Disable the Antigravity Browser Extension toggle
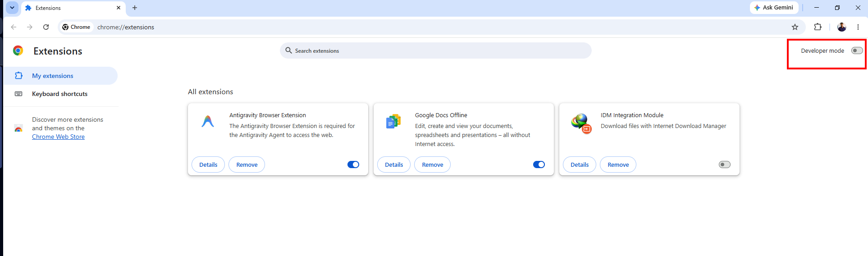Viewport: 868px width, 256px height. (x=353, y=165)
